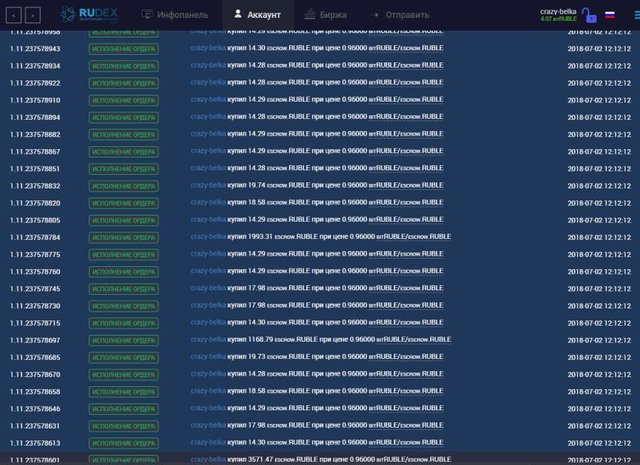Open the Инфопанель tab
This screenshot has height=465, width=640.
(x=175, y=15)
